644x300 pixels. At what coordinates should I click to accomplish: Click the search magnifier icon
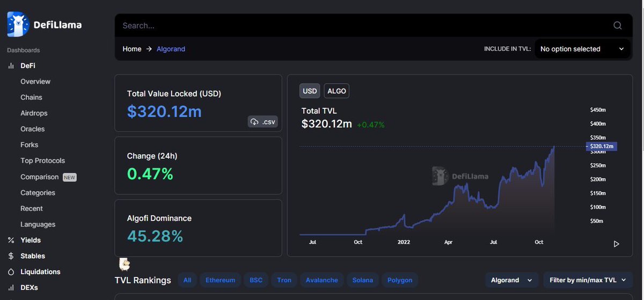(x=618, y=25)
